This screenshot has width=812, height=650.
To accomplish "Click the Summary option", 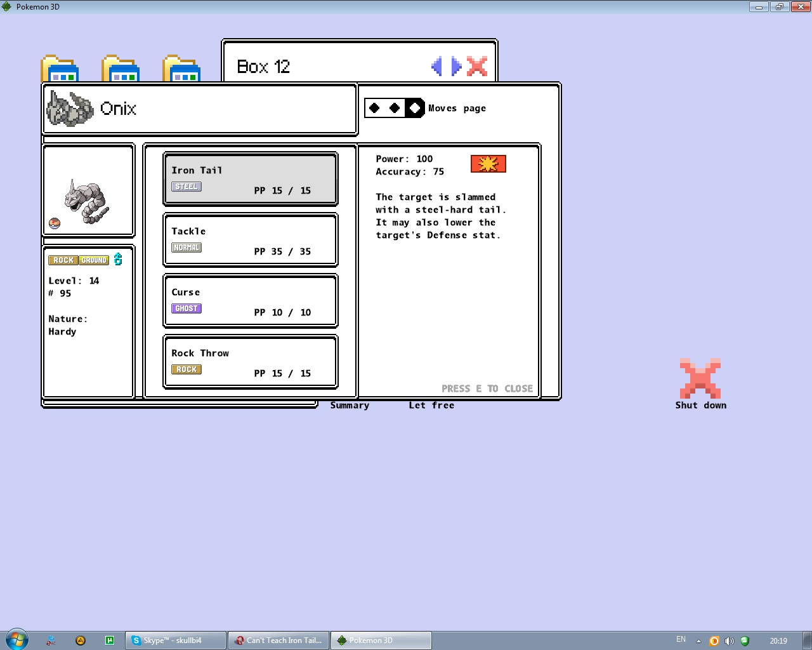I will pyautogui.click(x=350, y=406).
